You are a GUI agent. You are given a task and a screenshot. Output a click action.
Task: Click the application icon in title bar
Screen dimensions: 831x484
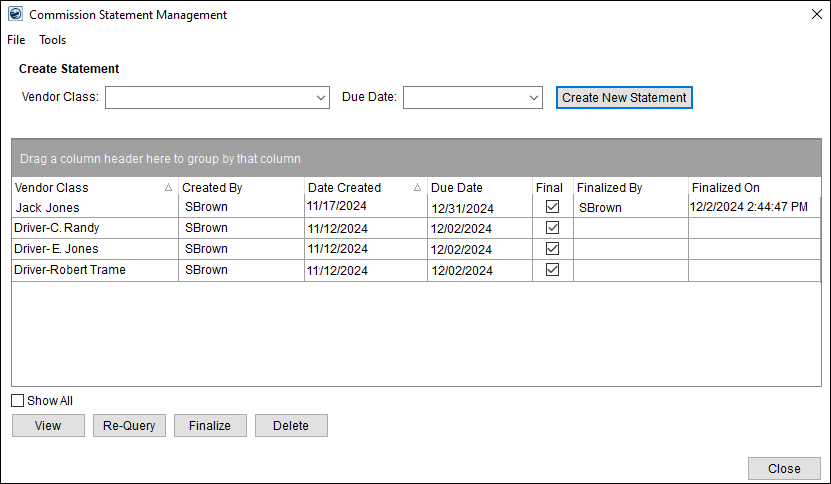pyautogui.click(x=15, y=15)
